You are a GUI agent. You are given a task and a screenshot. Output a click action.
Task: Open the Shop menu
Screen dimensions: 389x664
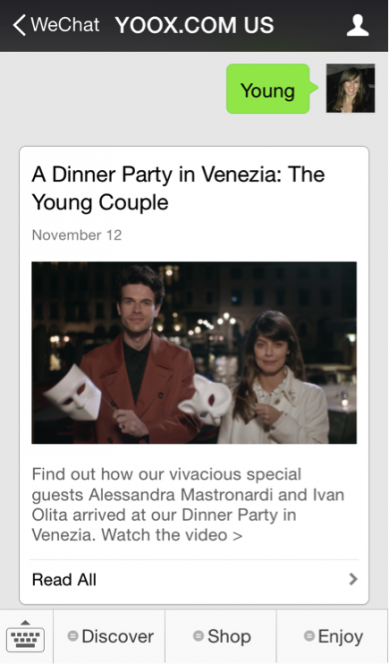pyautogui.click(x=221, y=636)
